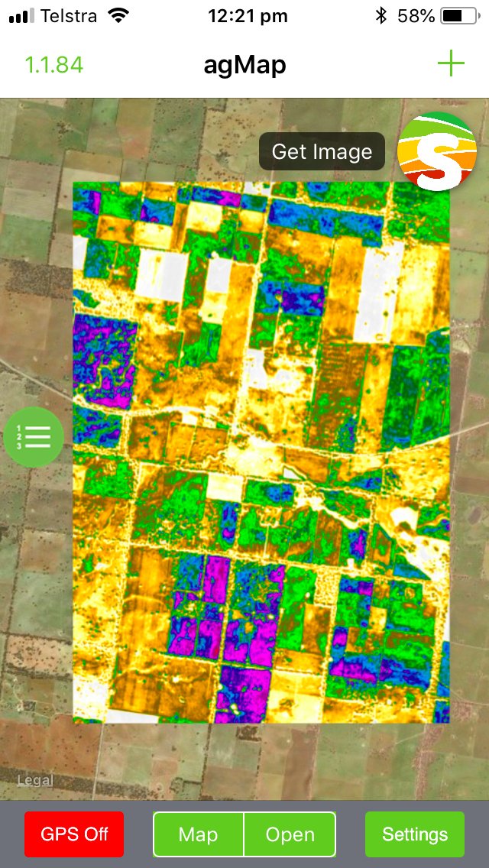Tap the Telstra carrier label
This screenshot has width=489, height=868.
(69, 17)
